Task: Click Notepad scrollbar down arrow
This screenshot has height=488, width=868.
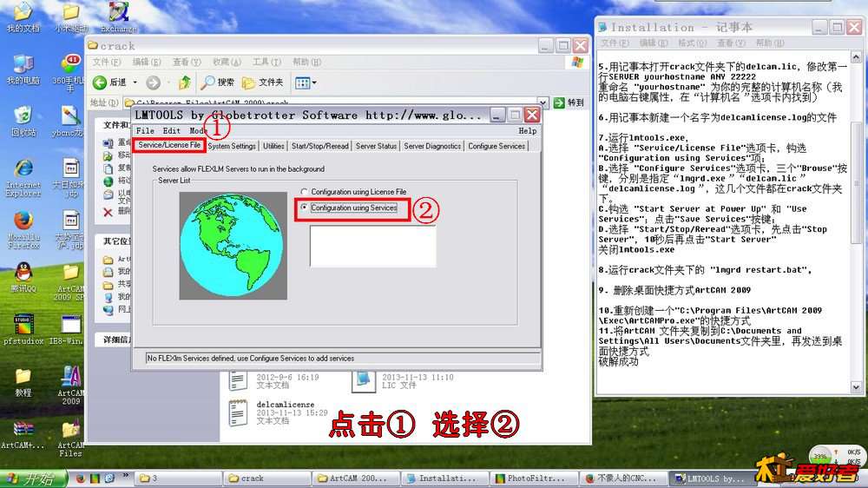Action: [x=856, y=387]
